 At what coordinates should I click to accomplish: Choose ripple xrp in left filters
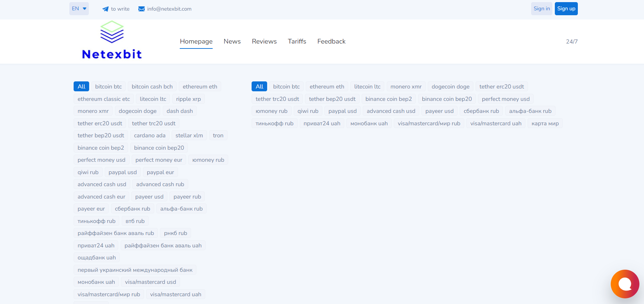pos(188,99)
